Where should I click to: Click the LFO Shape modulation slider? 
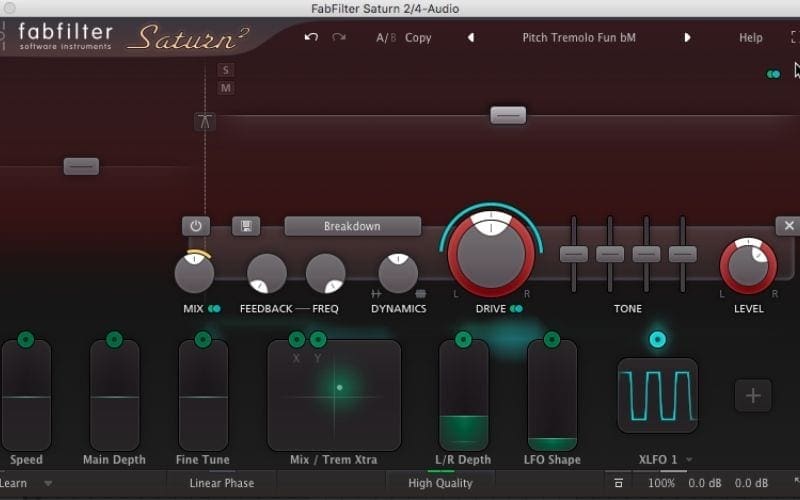pyautogui.click(x=552, y=396)
